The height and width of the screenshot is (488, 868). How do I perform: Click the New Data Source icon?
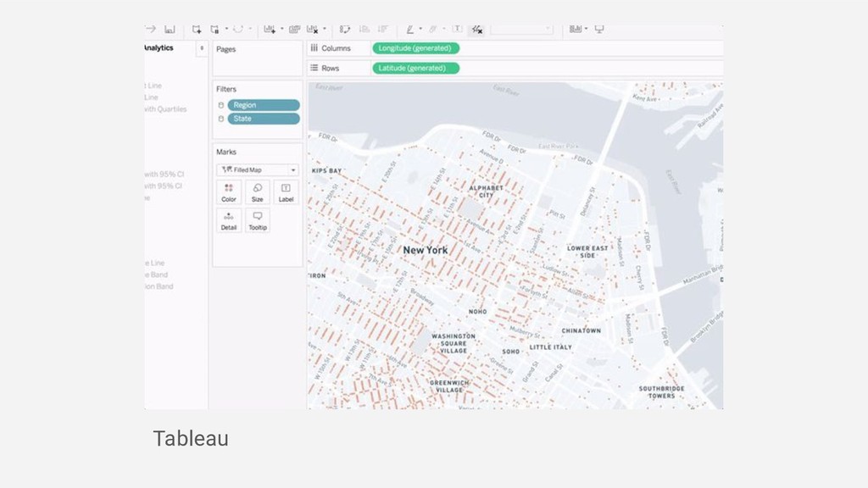pyautogui.click(x=197, y=29)
